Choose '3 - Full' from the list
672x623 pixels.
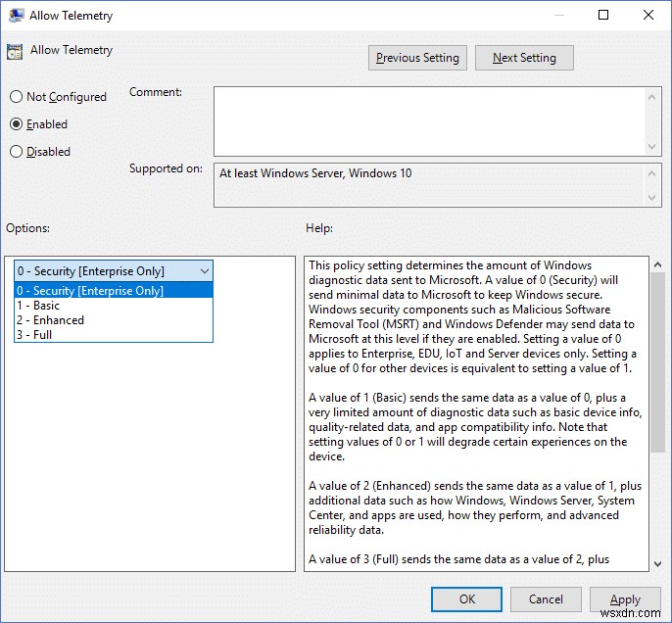(114, 335)
